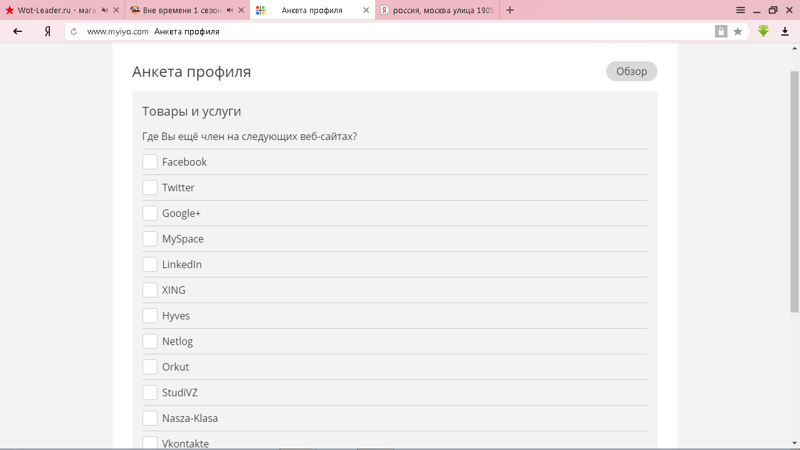Tick the Netlog checkbox
This screenshot has width=800, height=450.
(x=150, y=341)
